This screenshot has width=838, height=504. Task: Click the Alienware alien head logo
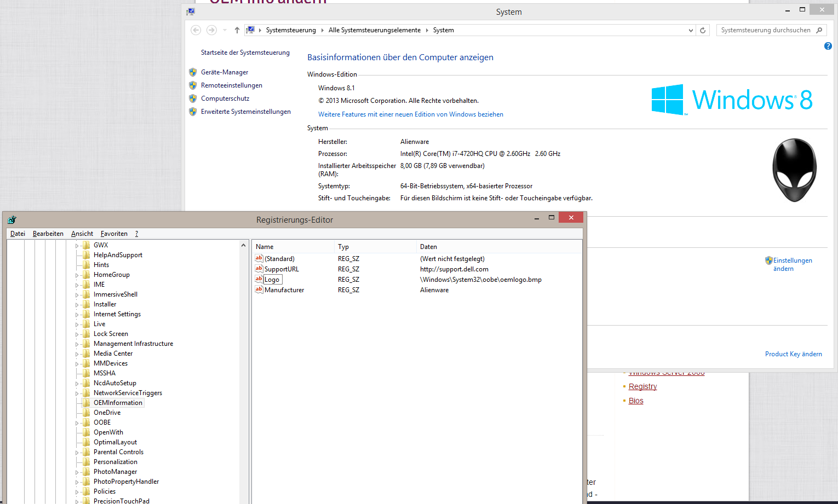coord(794,170)
